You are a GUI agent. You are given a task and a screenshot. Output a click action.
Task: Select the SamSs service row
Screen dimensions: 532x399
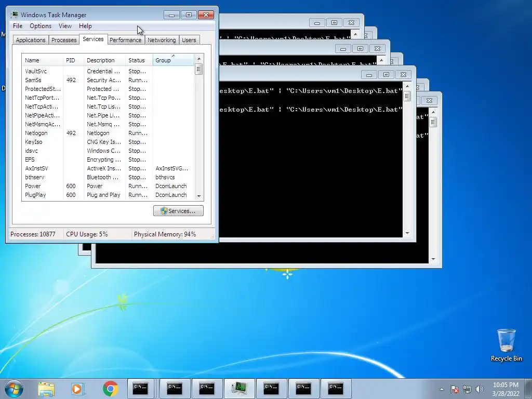[x=108, y=80]
